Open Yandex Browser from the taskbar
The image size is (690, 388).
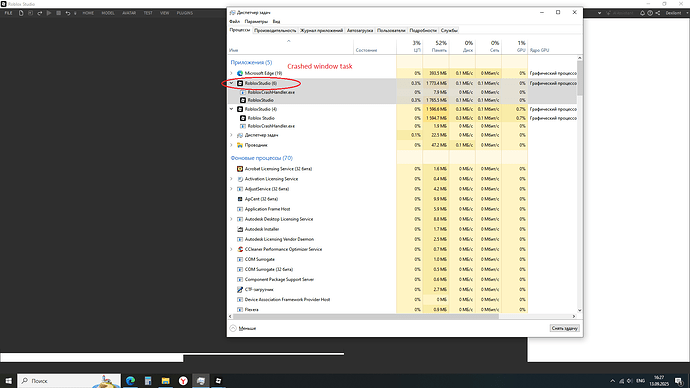(x=183, y=381)
